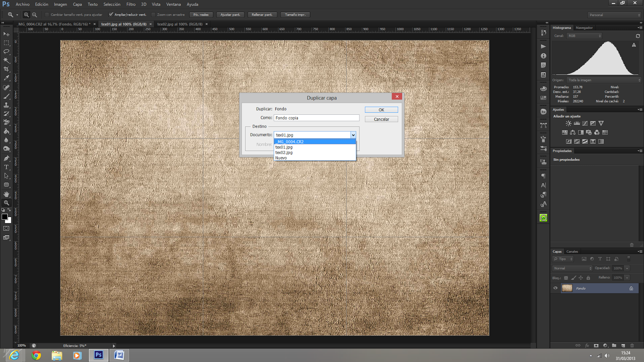Click the zoom in magnifier icon
The width and height of the screenshot is (644, 362).
(27, 15)
